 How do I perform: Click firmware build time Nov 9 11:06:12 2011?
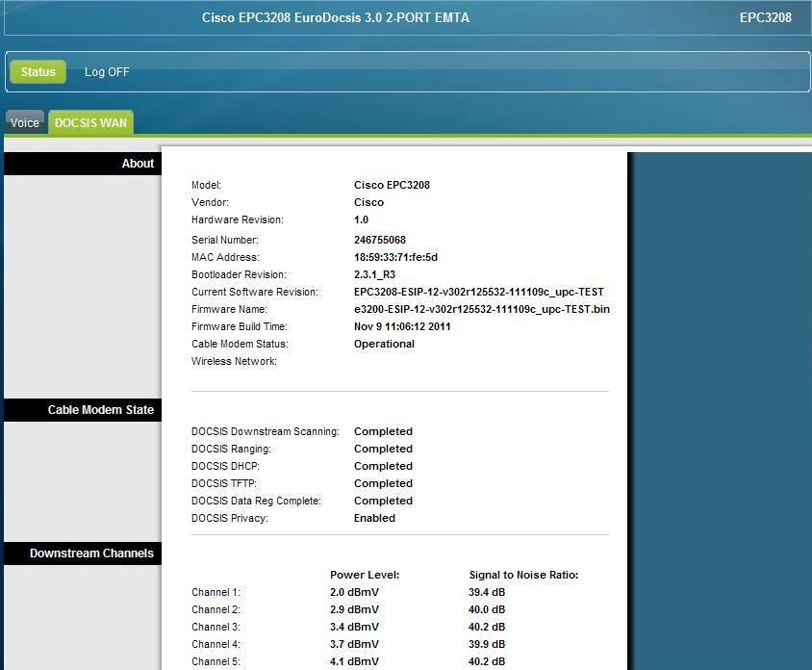(402, 326)
